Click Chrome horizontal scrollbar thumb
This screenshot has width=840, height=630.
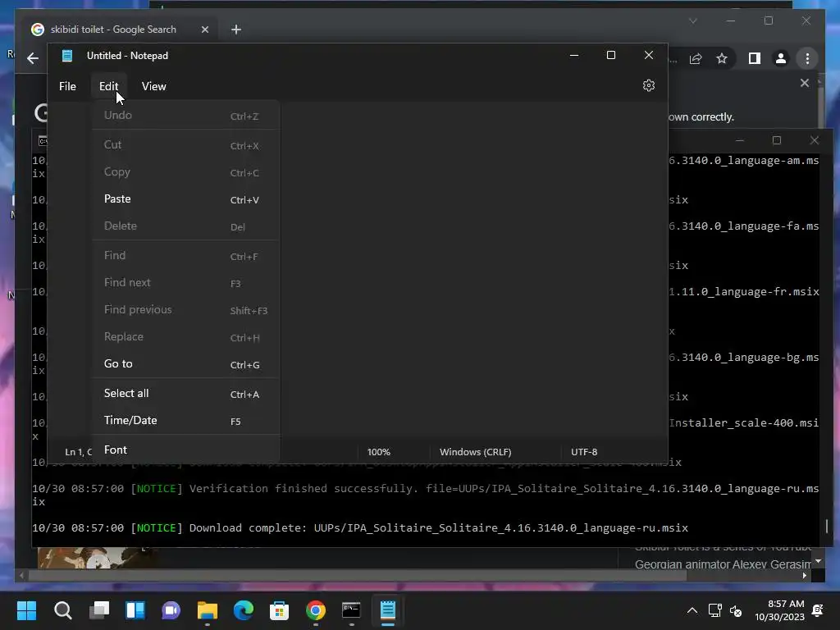(357, 576)
